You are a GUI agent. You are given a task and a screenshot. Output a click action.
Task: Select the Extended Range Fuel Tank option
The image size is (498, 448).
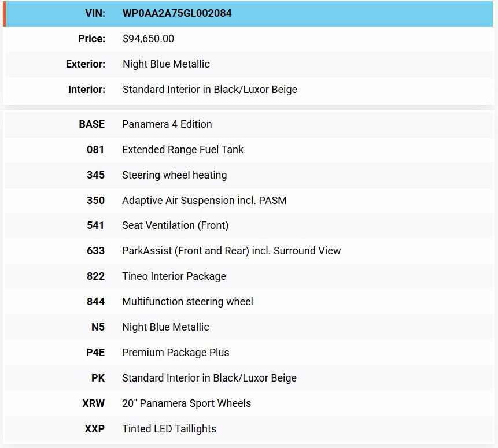[x=183, y=150]
